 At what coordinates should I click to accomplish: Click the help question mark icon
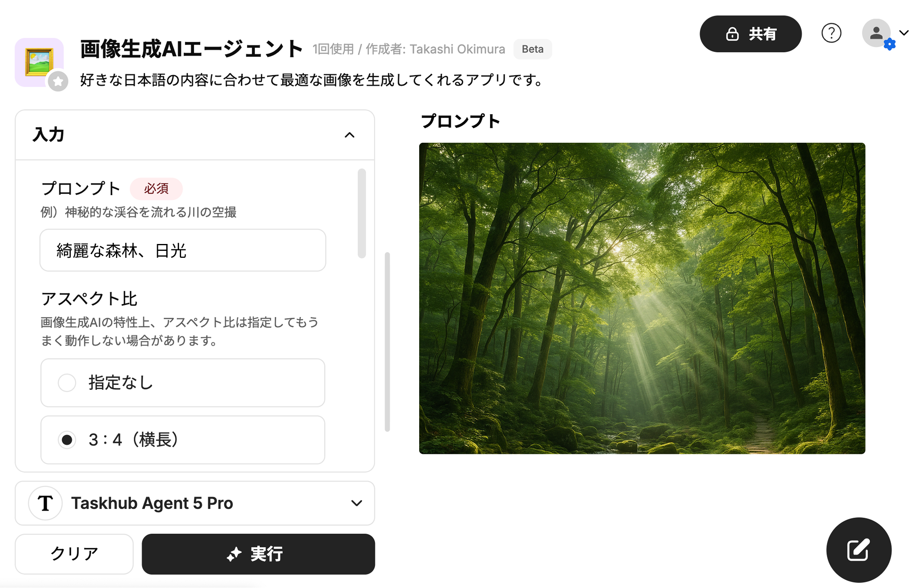tap(831, 33)
